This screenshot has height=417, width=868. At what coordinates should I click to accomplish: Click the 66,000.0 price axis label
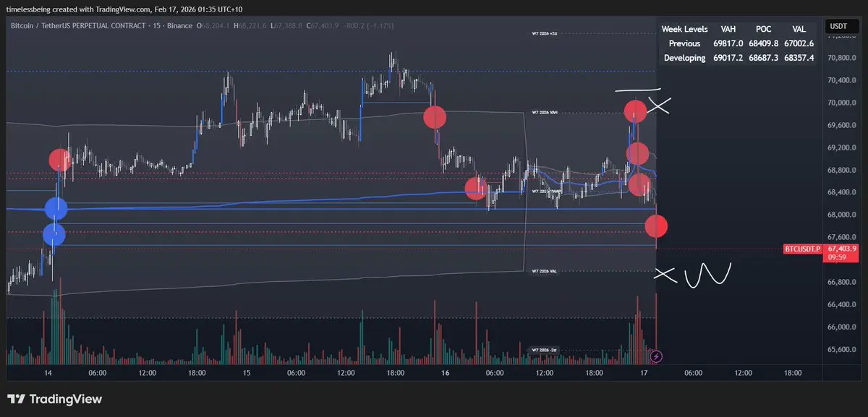point(842,327)
